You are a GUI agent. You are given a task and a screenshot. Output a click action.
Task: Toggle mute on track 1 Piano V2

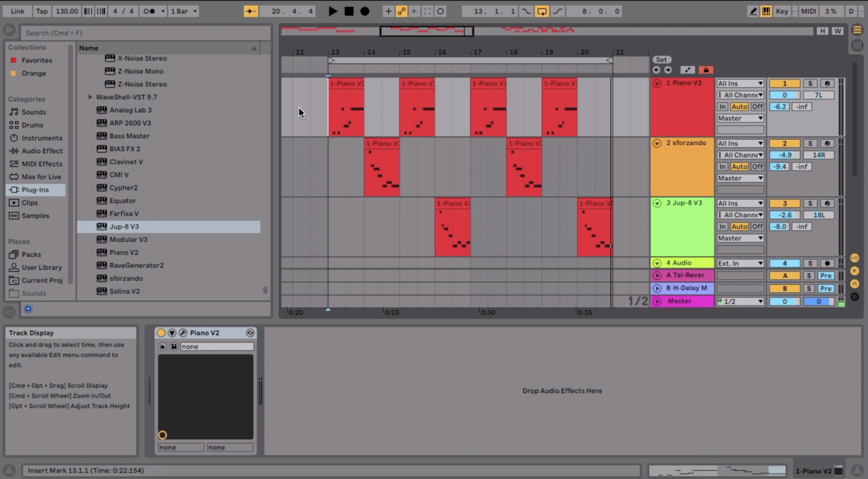[x=785, y=83]
